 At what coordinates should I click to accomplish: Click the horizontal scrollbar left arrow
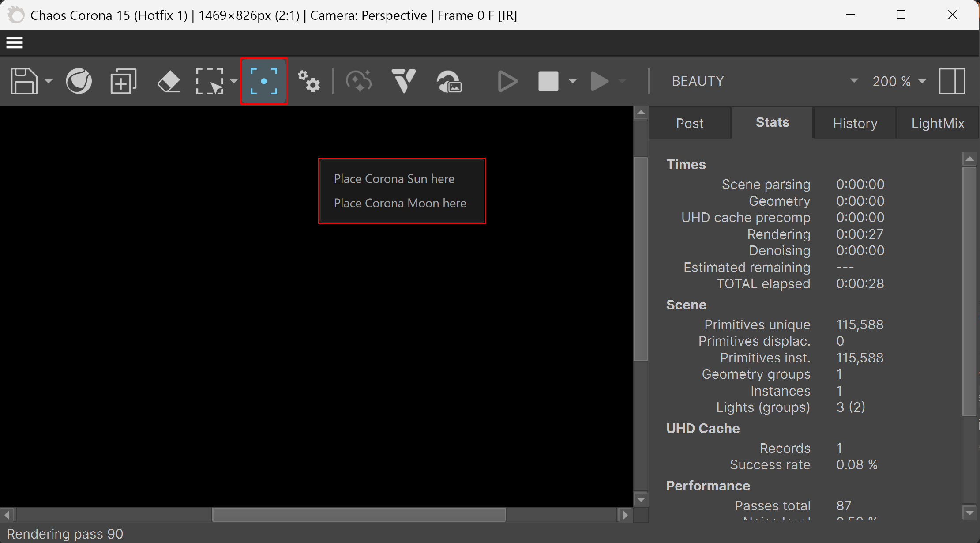coord(7,515)
